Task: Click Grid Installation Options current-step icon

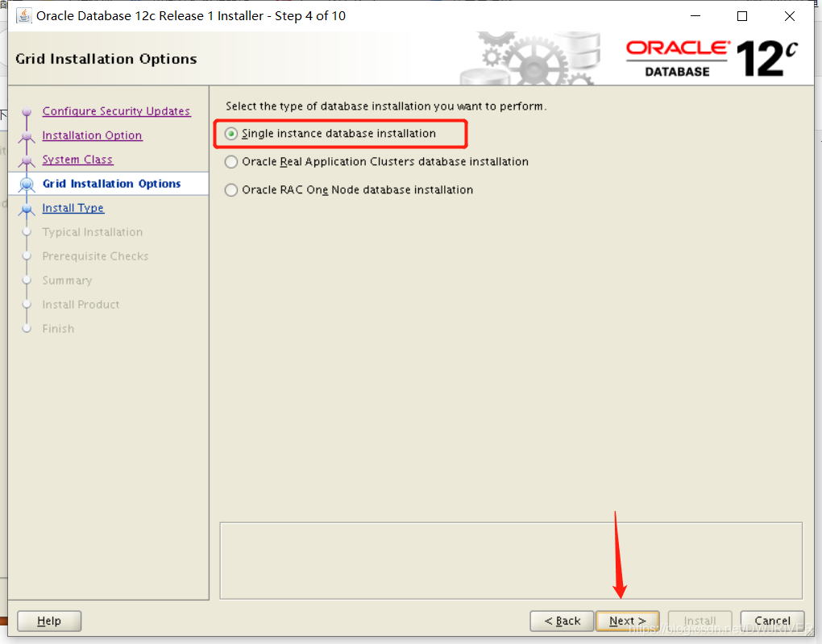Action: coord(27,184)
